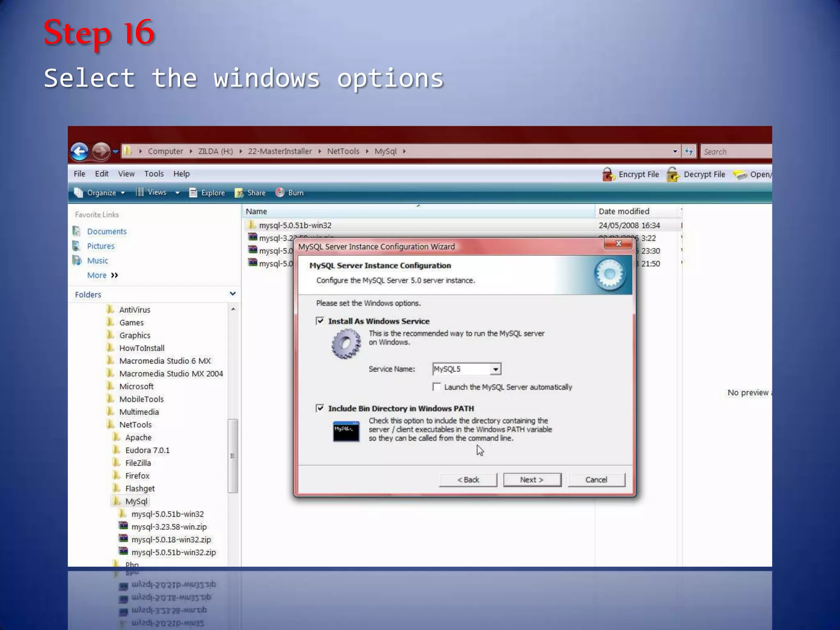The image size is (840, 630).
Task: Select the MySql folder in the tree
Action: coord(136,501)
